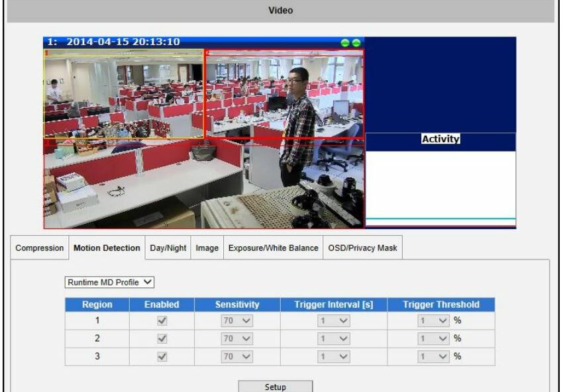The height and width of the screenshot is (392, 563).
Task: Click Region cell number 1
Action: (97, 320)
